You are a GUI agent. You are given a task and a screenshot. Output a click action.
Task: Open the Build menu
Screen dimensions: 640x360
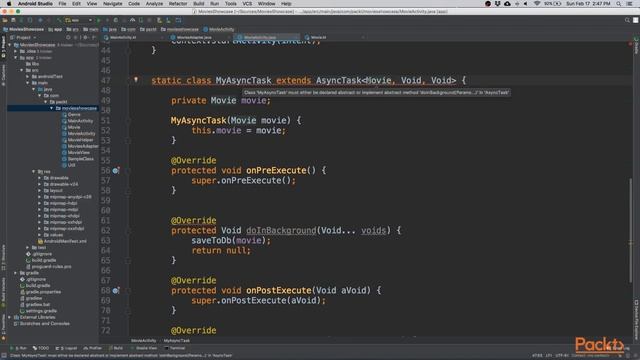tap(199, 4)
